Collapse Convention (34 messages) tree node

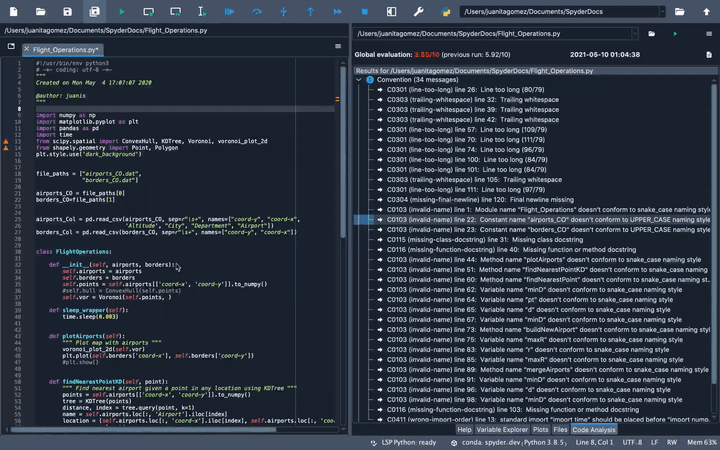(359, 80)
